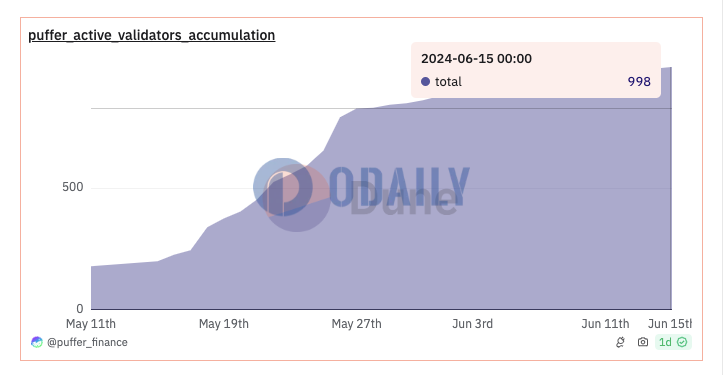
Task: Click the May 27th axis label
Action: (356, 324)
